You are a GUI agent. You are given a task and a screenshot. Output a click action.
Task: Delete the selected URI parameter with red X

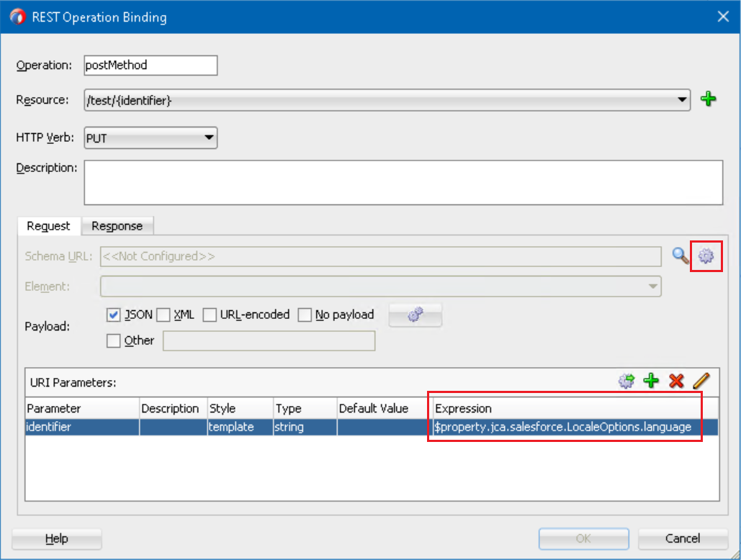point(676,381)
